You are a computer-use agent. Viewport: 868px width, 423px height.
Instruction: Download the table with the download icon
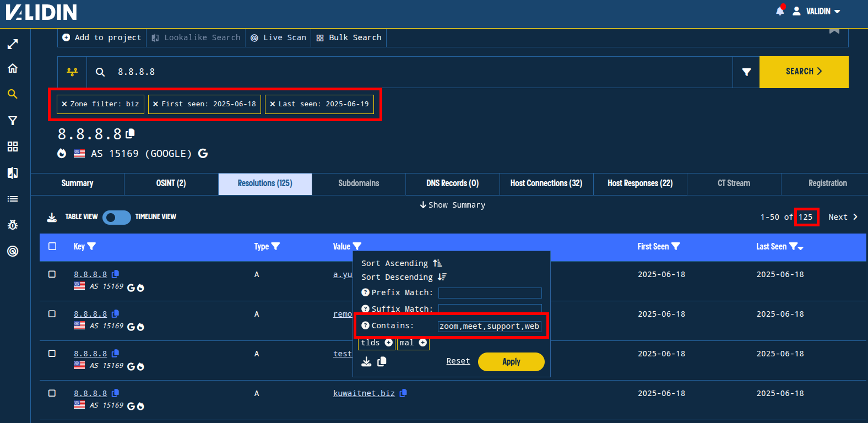click(x=52, y=217)
